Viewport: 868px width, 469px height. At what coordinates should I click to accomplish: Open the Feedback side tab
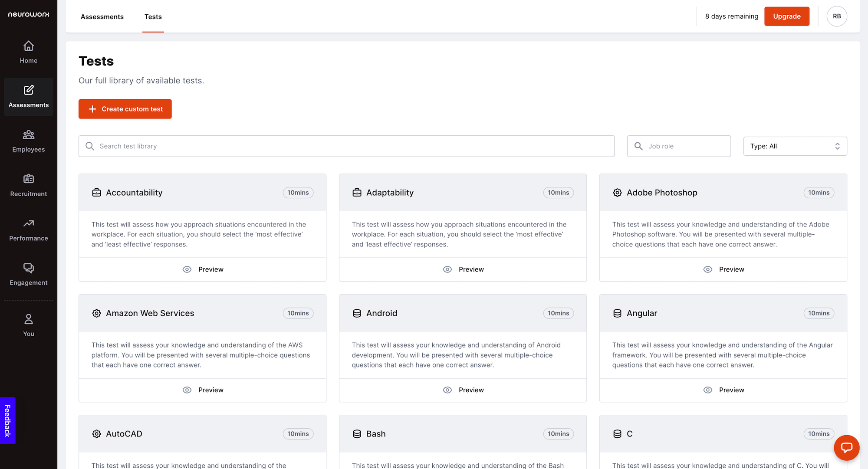7,420
